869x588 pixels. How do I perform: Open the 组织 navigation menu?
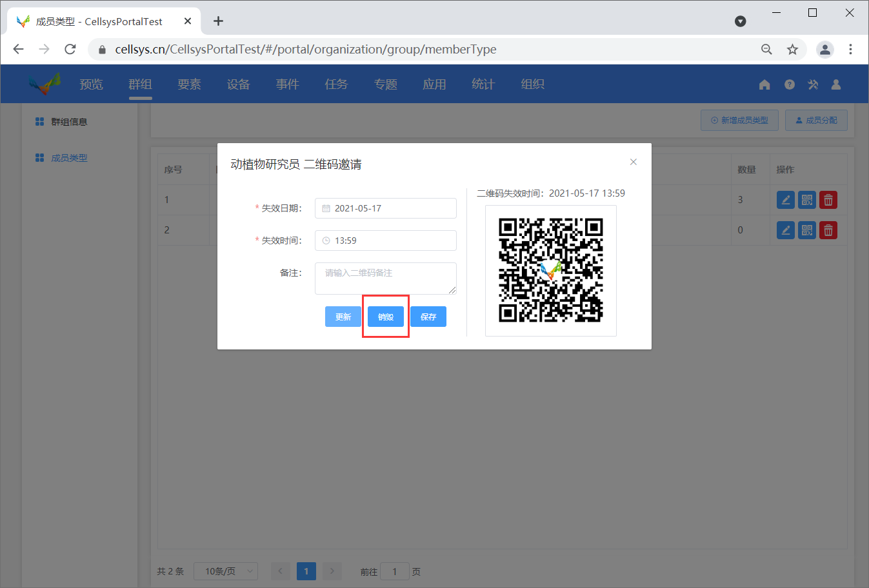[532, 84]
